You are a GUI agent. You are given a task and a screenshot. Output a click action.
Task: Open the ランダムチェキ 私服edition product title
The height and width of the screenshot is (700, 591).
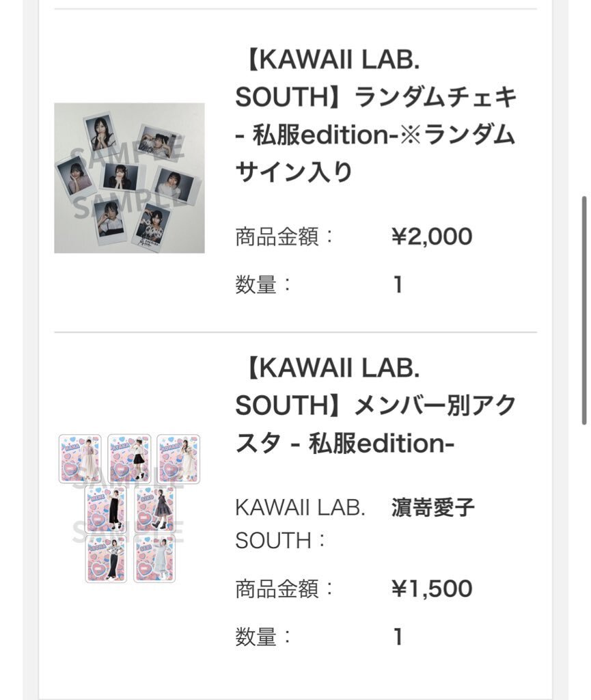(x=374, y=117)
